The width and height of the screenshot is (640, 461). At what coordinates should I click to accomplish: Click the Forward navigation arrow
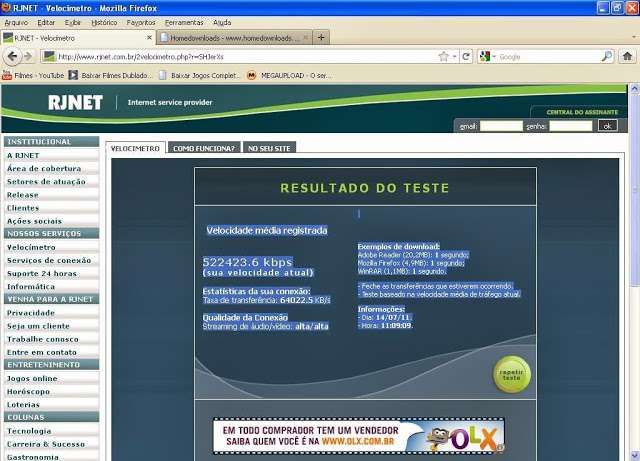pos(28,56)
